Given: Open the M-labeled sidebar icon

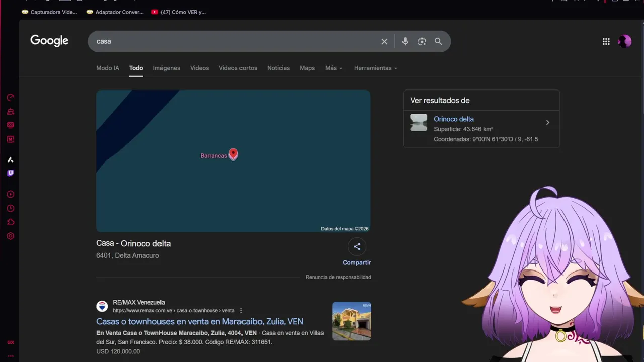Looking at the screenshot, I should [10, 139].
